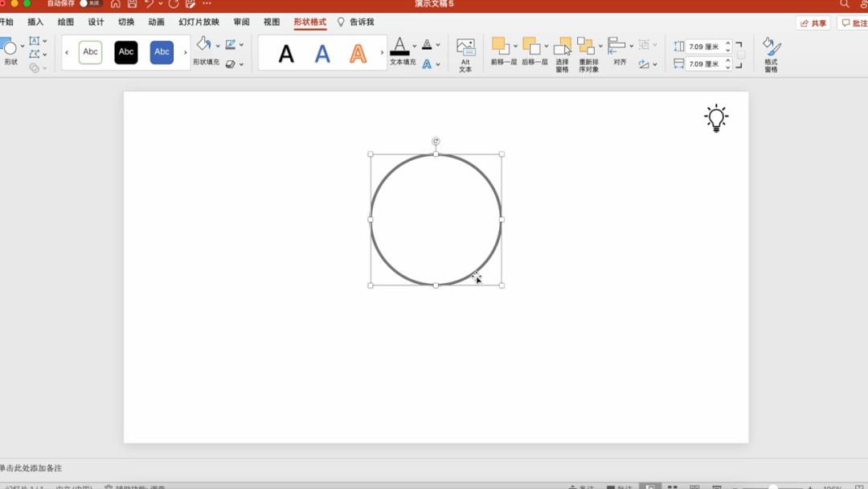Expand the Text Box dropdown arrow

45,41
